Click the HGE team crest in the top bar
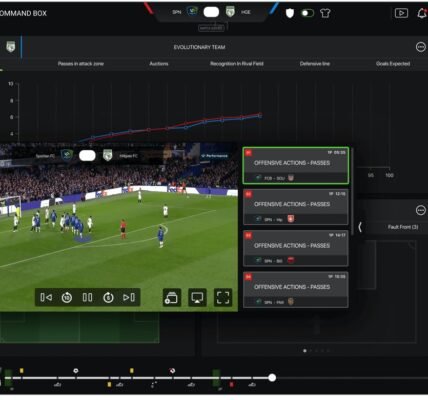 pos(230,12)
